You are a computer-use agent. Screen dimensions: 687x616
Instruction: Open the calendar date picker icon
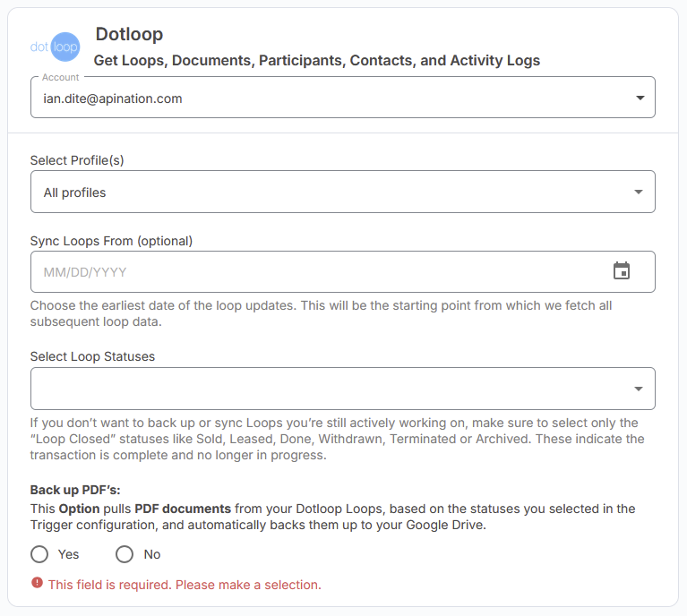tap(622, 271)
